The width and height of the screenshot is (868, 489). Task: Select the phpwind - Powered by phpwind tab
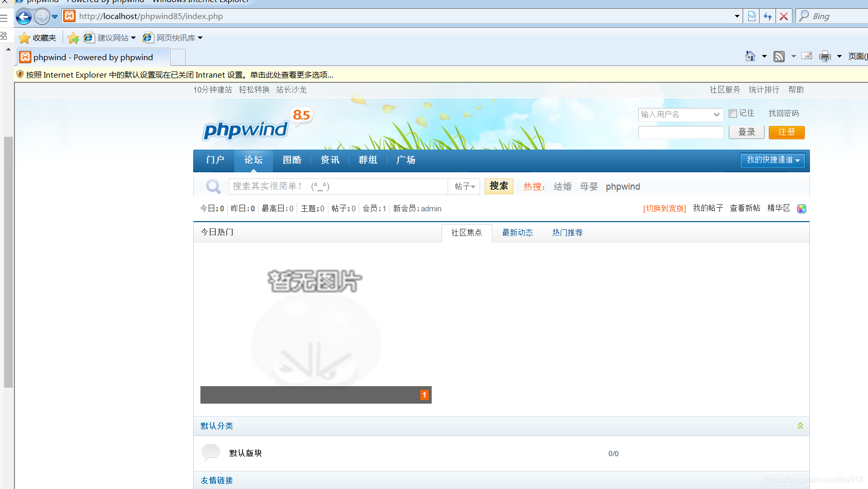pos(93,57)
